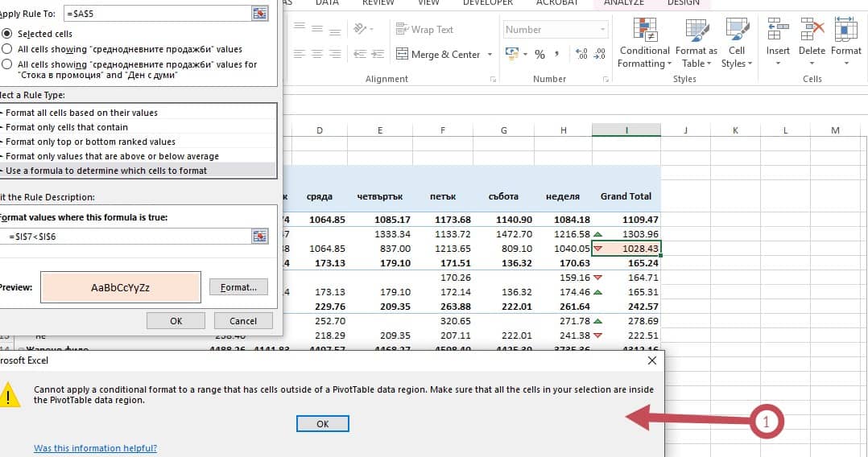868x457 pixels.
Task: Choose 'Format all cells based on their values'
Action: click(x=138, y=113)
